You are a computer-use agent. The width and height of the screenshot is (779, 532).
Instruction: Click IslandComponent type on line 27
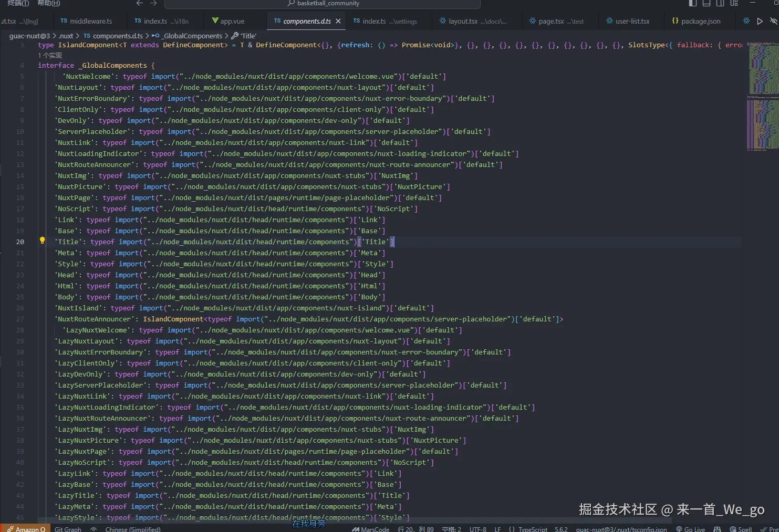[173, 319]
